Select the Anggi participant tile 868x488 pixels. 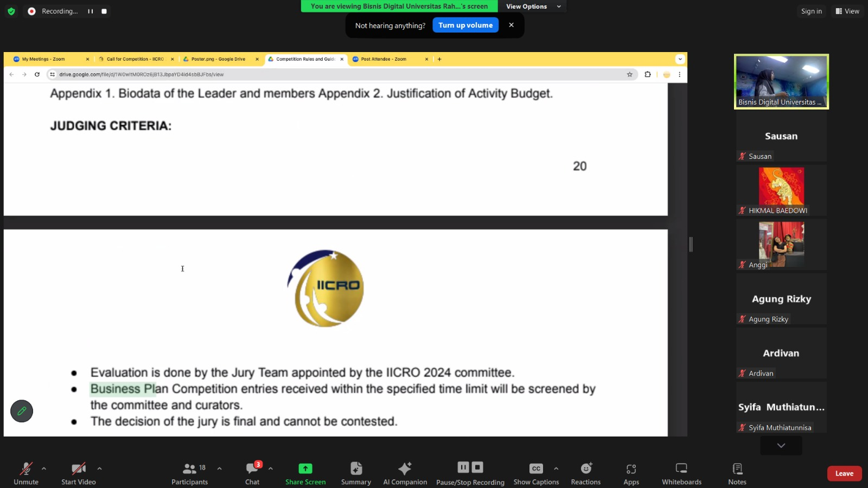(x=781, y=244)
